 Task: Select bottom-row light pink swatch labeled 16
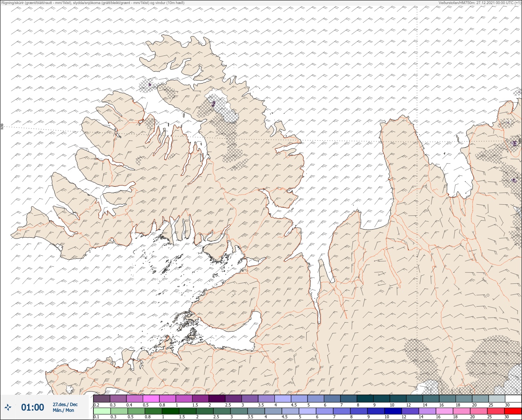445,411
